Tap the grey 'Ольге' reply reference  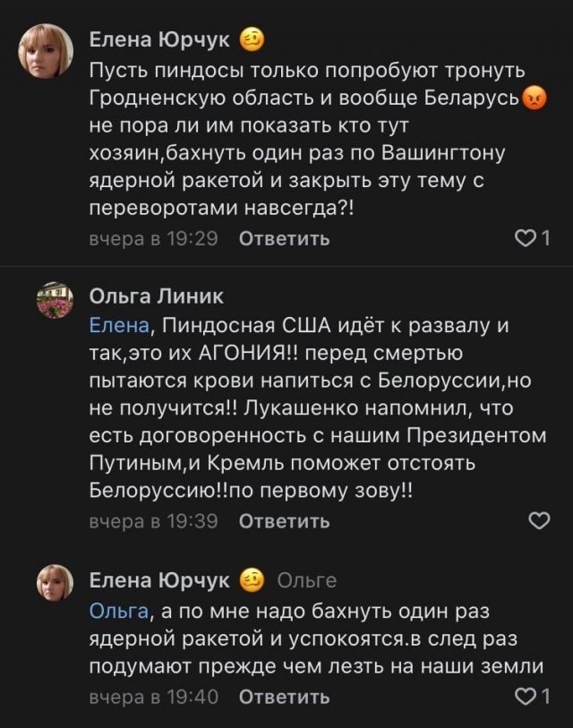pyautogui.click(x=307, y=581)
